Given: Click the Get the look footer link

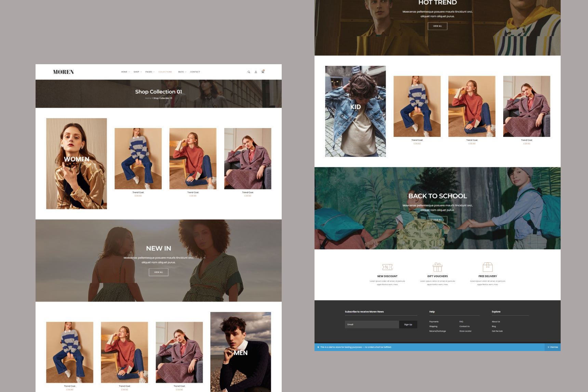Looking at the screenshot, I should (497, 331).
